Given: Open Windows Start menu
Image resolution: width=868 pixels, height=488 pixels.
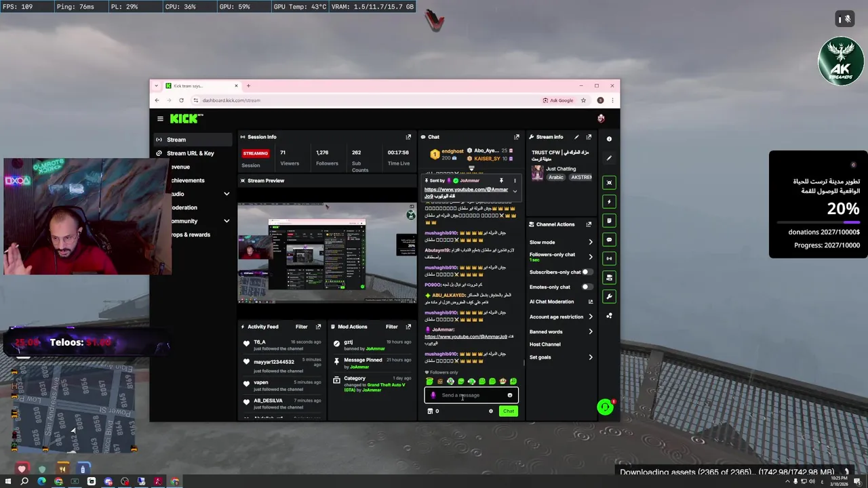Looking at the screenshot, I should pyautogui.click(x=7, y=482).
